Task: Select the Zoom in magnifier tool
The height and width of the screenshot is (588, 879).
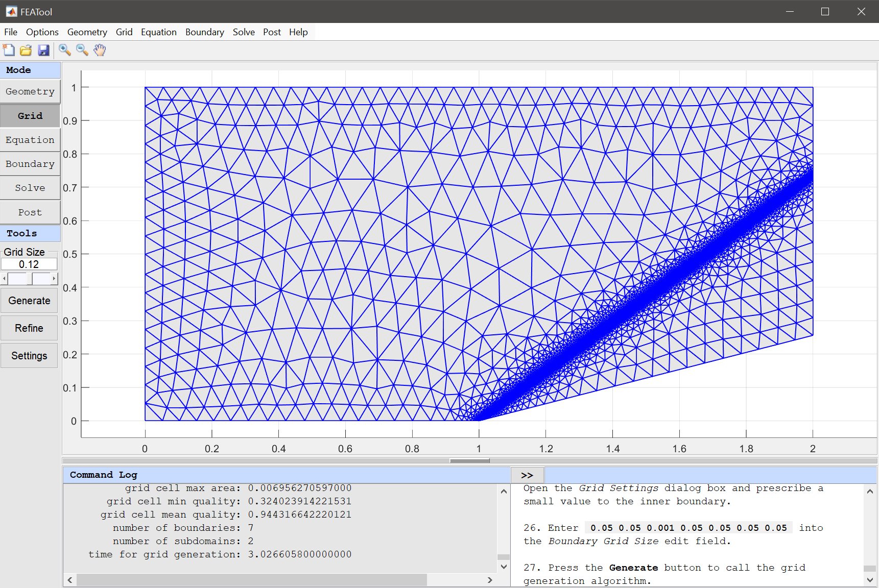Action: 65,50
